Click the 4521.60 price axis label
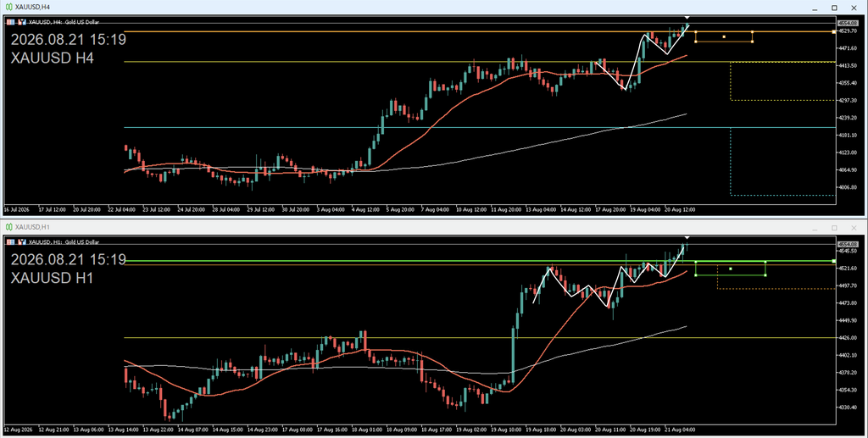Viewport: 868px width, 438px height. 848,269
